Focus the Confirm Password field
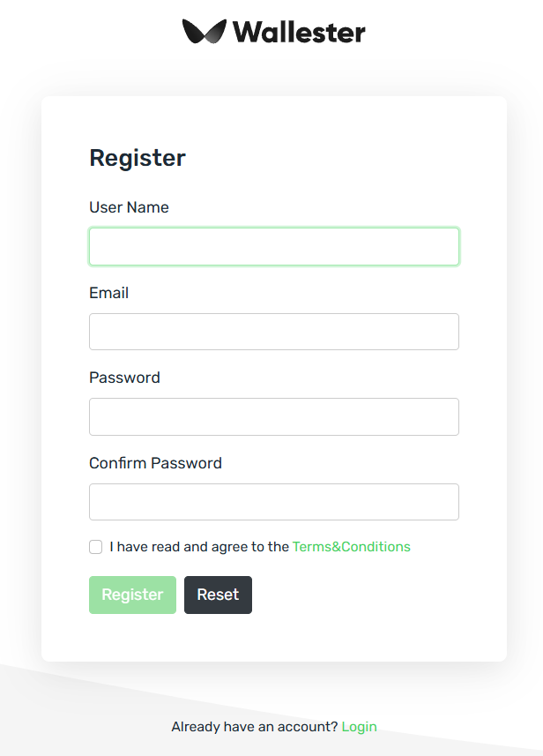 [273, 502]
